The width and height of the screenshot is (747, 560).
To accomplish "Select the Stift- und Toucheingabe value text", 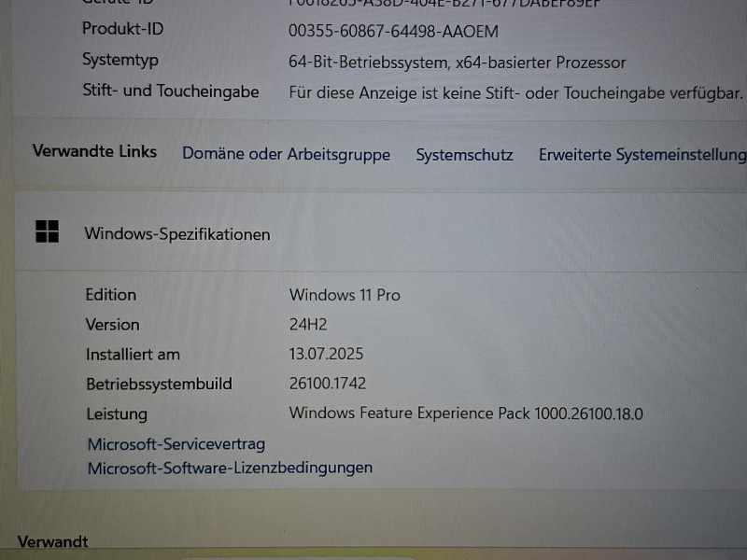I will (x=516, y=92).
